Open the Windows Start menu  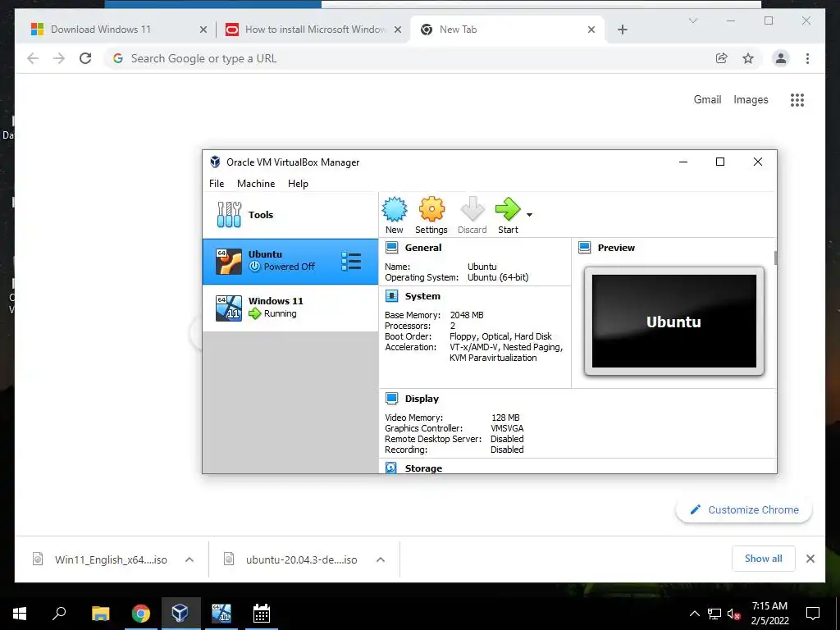pyautogui.click(x=20, y=614)
